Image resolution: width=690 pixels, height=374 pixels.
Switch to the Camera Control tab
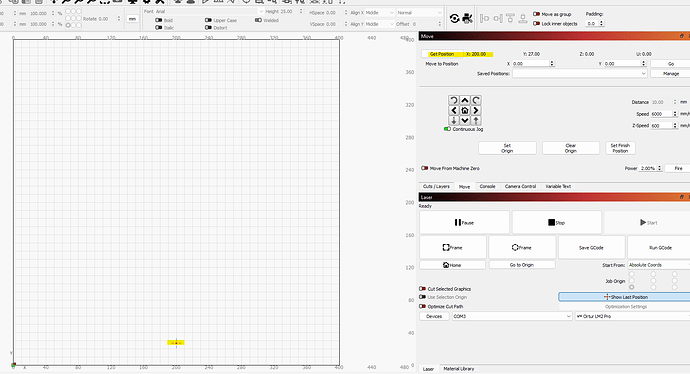point(520,187)
